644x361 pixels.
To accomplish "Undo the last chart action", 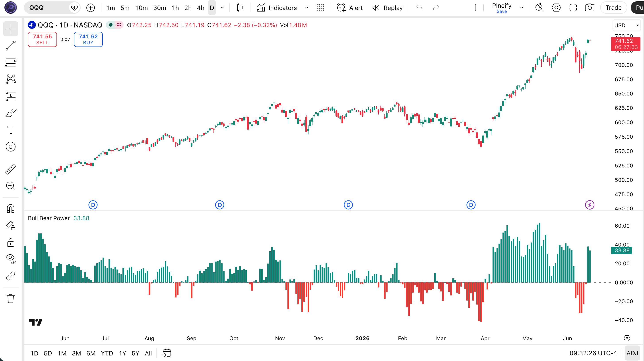I will coord(419,8).
